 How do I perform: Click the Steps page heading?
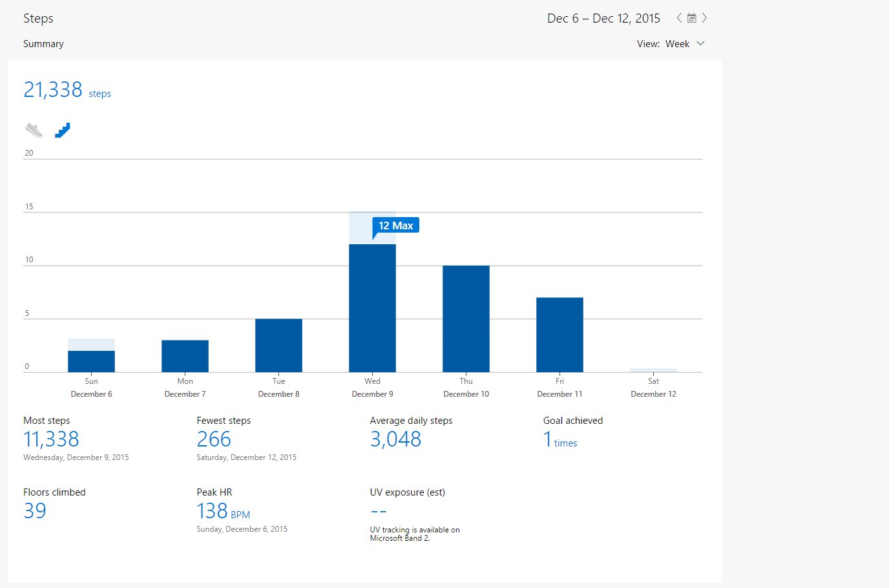[38, 19]
